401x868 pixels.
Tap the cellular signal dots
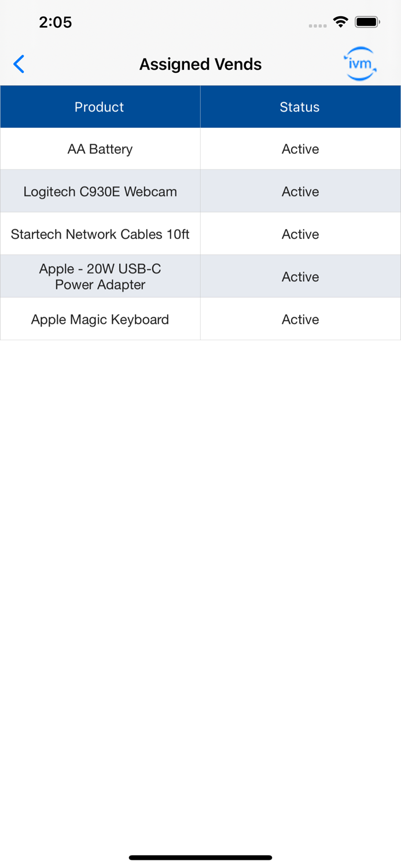(x=318, y=25)
